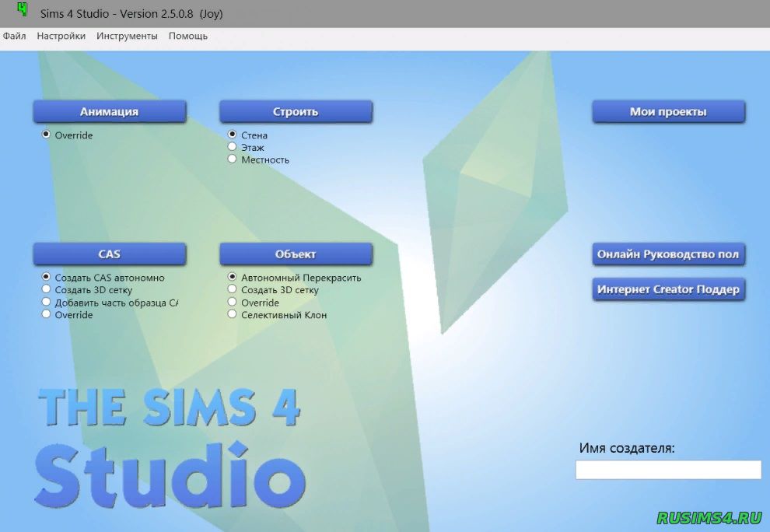Select the Этаж radio button

pyautogui.click(x=233, y=146)
